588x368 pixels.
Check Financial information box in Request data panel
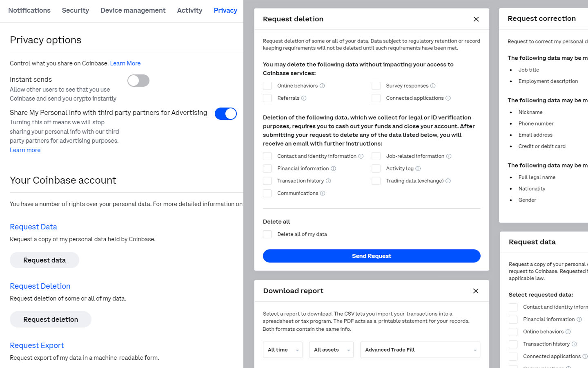click(513, 319)
